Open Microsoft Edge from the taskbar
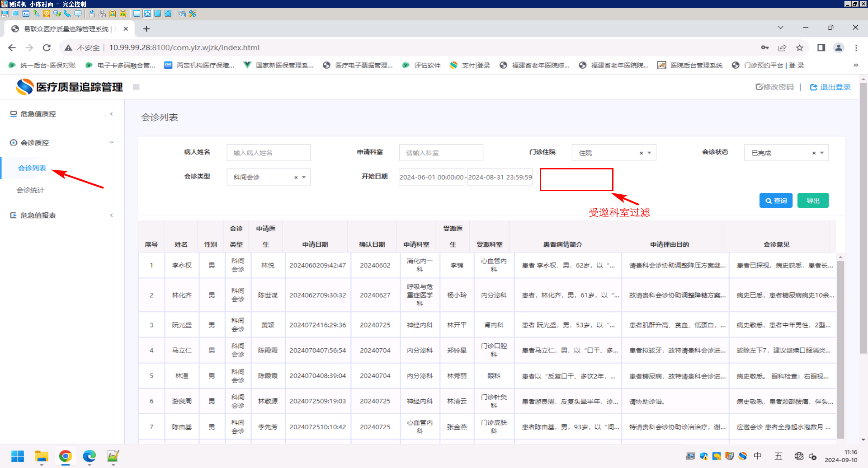 [x=90, y=456]
